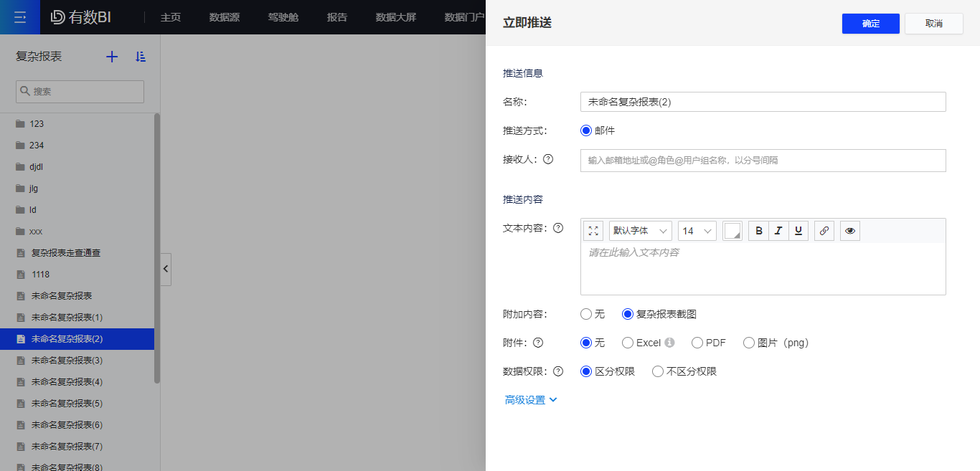This screenshot has height=471, width=980.
Task: Apply bold formatting in the text editor
Action: 758,230
